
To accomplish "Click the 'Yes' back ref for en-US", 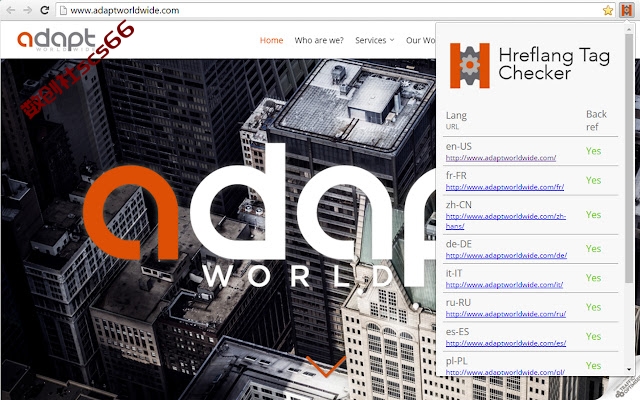I will click(x=593, y=151).
